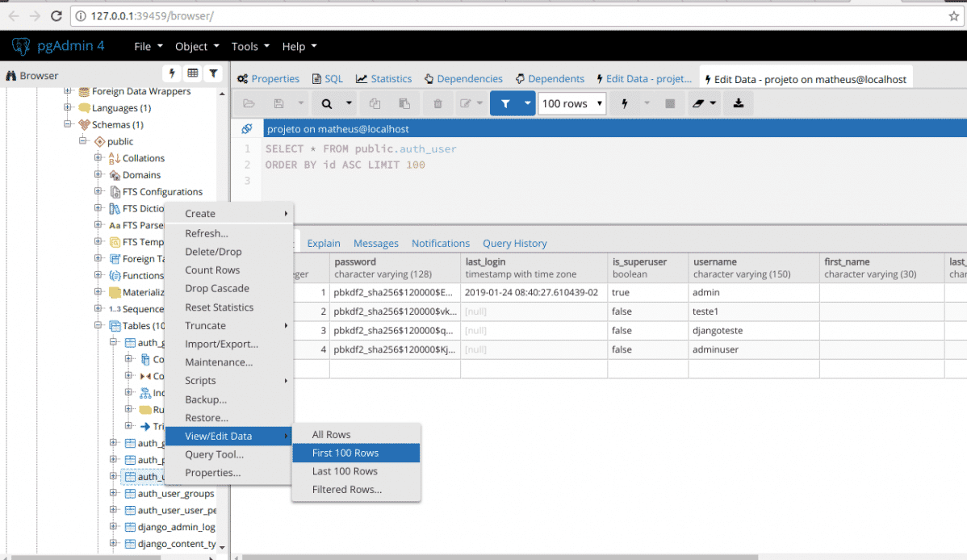
Task: Expand the Languages (1) tree node
Action: [68, 108]
